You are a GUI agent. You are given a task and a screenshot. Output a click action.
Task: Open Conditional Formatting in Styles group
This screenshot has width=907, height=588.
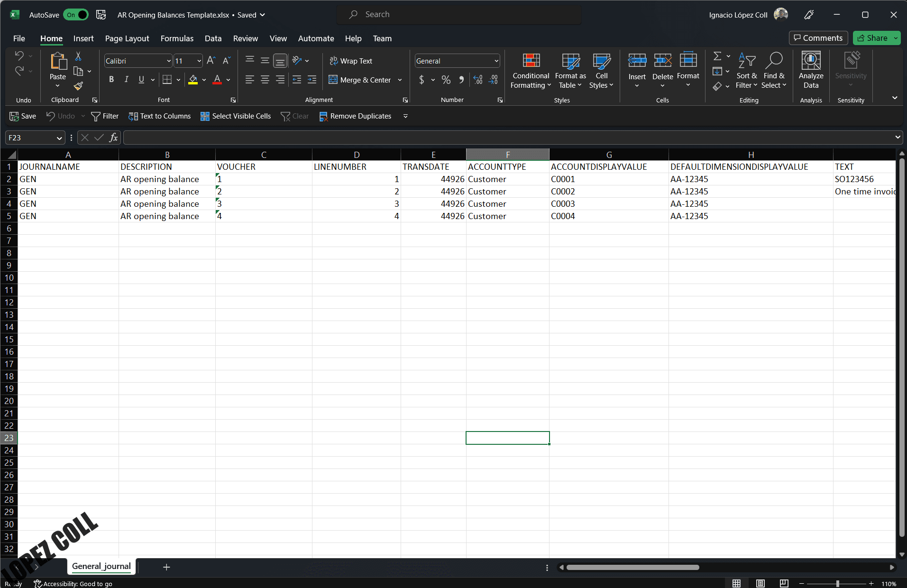(531, 70)
